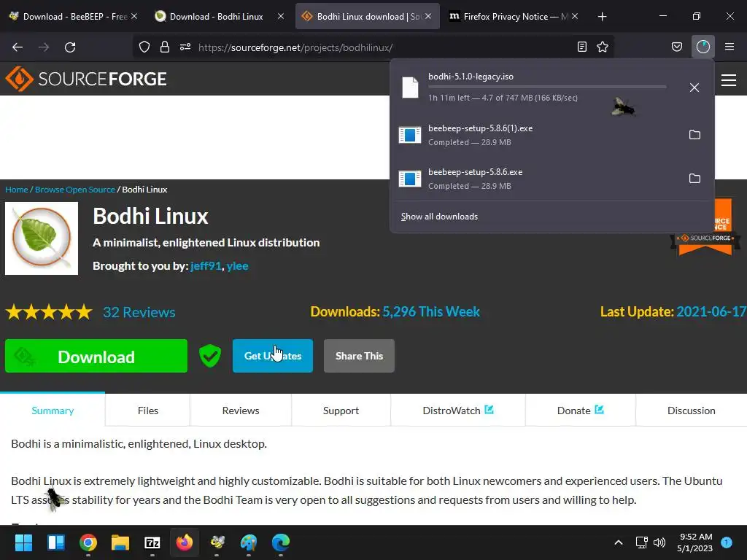This screenshot has width=747, height=560.
Task: Open the Files tab
Action: [147, 411]
